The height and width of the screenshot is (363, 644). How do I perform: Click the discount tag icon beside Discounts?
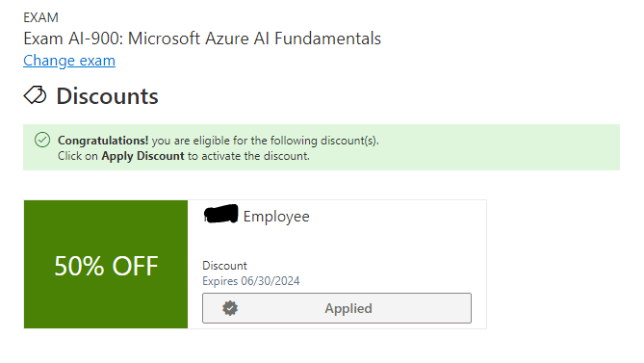point(35,95)
